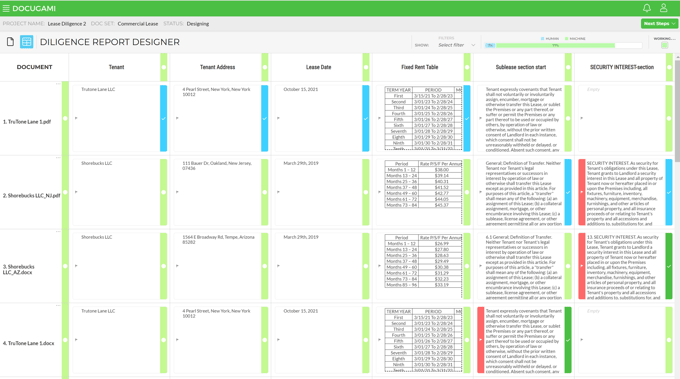Screen dimensions: 680x379
Task: Open the Select filter dropdown
Action: click(x=457, y=45)
